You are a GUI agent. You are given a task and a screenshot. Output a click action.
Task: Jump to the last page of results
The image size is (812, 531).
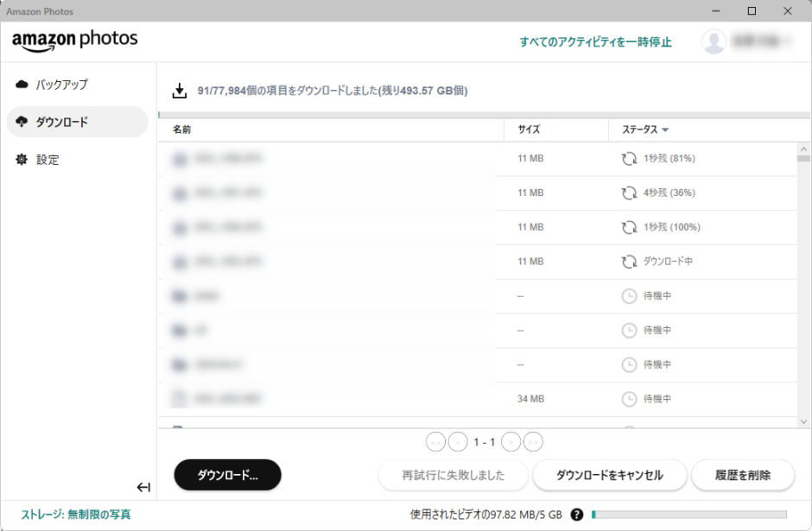coord(533,442)
